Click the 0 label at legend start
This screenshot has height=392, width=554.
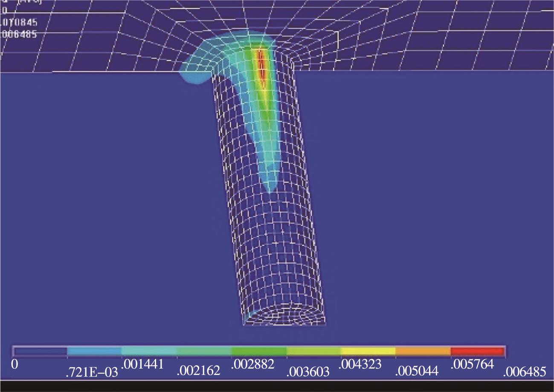click(15, 365)
